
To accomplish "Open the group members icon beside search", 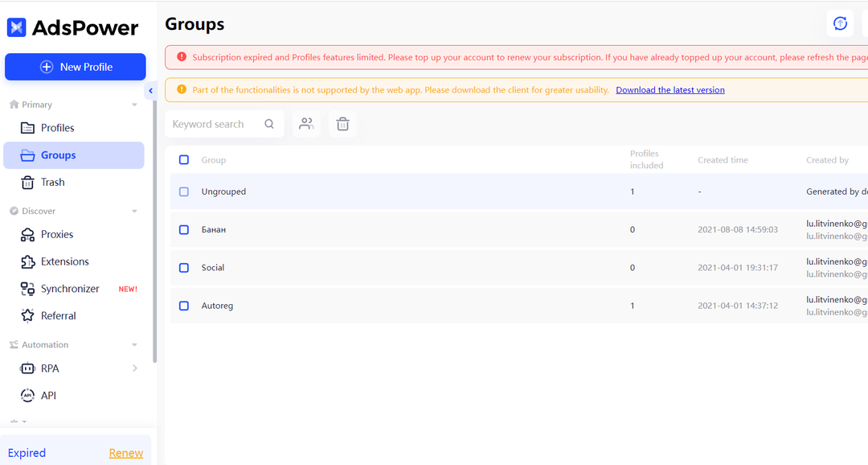I will pyautogui.click(x=306, y=124).
